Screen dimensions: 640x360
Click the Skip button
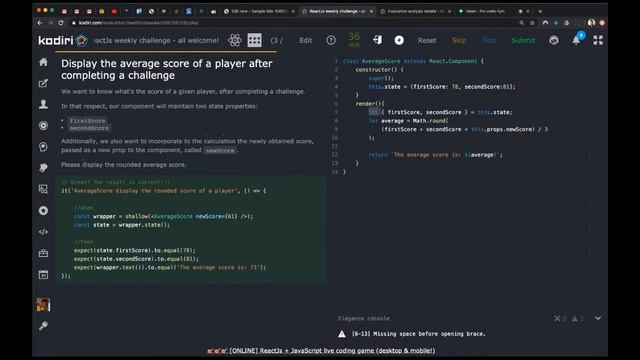click(x=459, y=40)
